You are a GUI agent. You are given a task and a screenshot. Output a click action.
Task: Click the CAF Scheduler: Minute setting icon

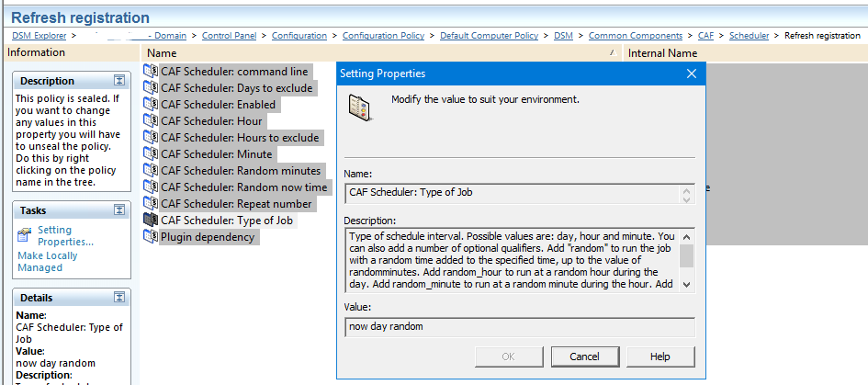[151, 154]
